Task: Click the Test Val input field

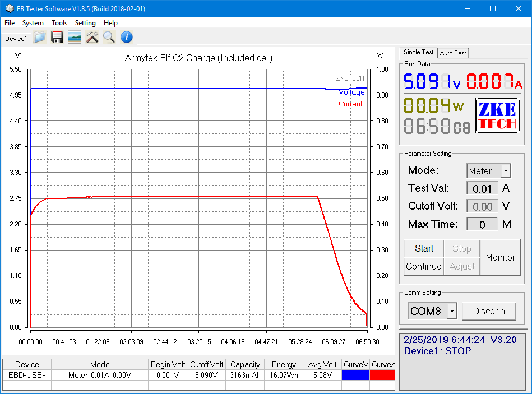Action: [x=482, y=188]
